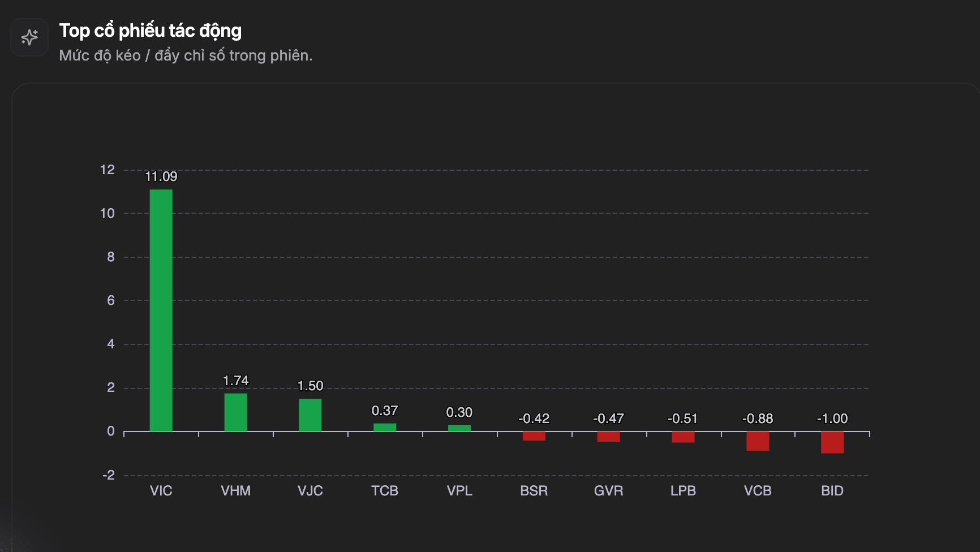
Task: Click the subtitle "Mức độ kéo / đẩy chỉ số trong phiên."
Action: pos(186,55)
